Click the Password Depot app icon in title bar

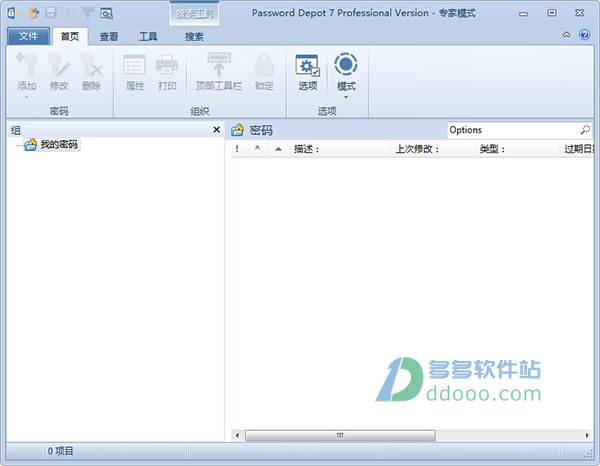pos(13,14)
